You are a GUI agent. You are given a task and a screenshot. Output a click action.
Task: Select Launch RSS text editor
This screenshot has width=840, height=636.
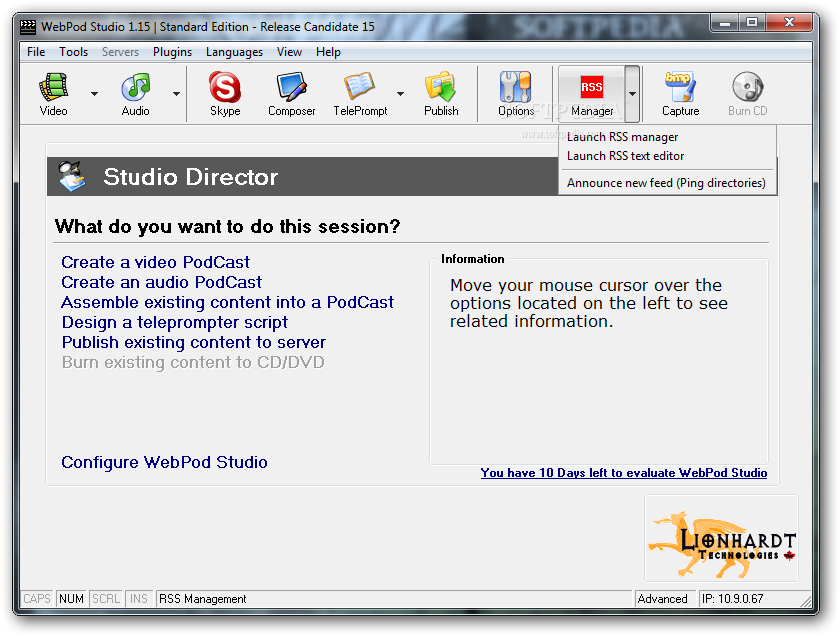click(667, 156)
